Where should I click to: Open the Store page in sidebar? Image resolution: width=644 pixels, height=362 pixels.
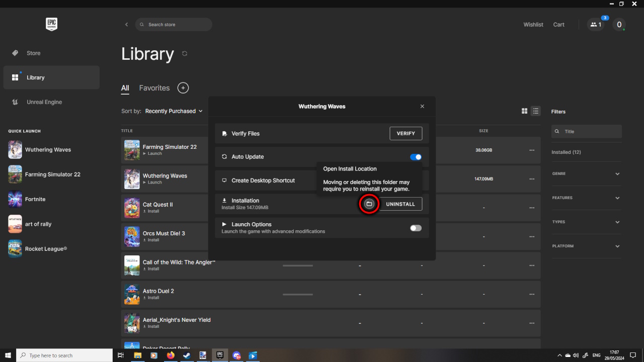tap(33, 53)
